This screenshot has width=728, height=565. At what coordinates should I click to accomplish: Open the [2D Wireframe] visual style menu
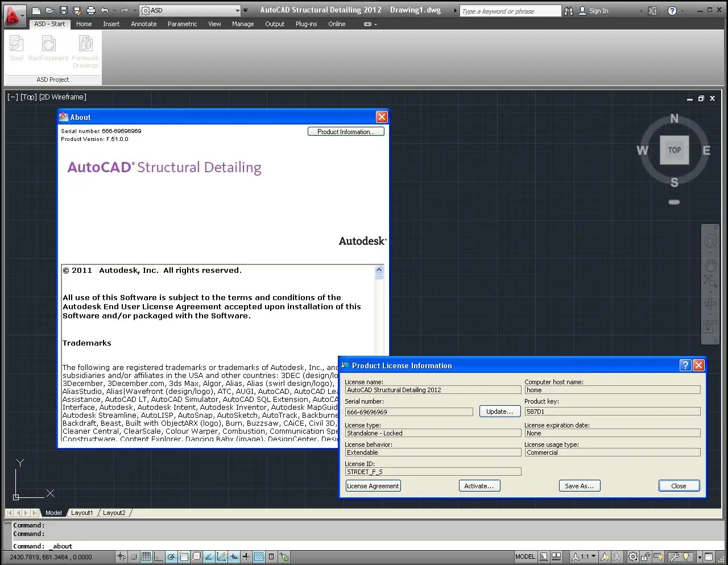click(x=63, y=97)
